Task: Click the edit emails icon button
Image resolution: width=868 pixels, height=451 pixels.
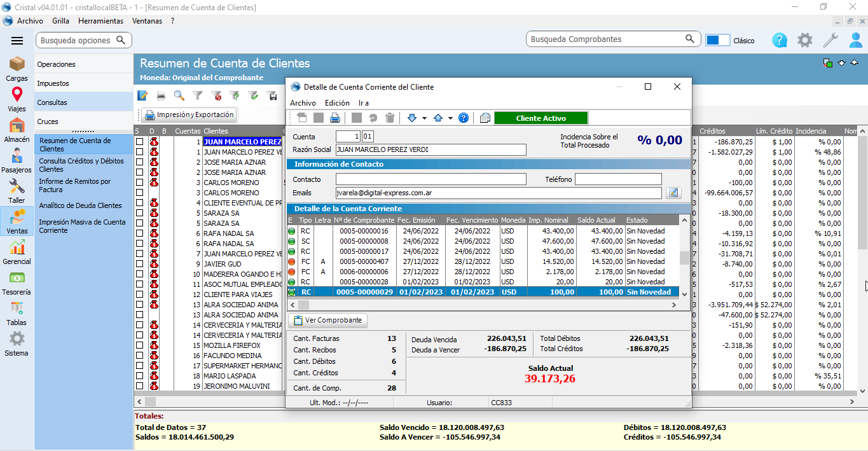Action: (673, 193)
